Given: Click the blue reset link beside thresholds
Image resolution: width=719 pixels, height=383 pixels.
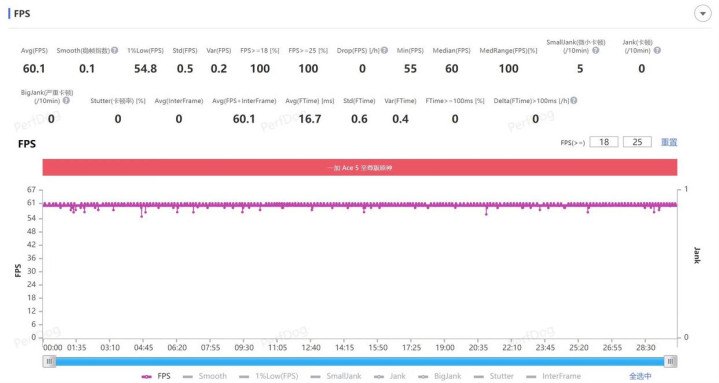Looking at the screenshot, I should pyautogui.click(x=669, y=142).
